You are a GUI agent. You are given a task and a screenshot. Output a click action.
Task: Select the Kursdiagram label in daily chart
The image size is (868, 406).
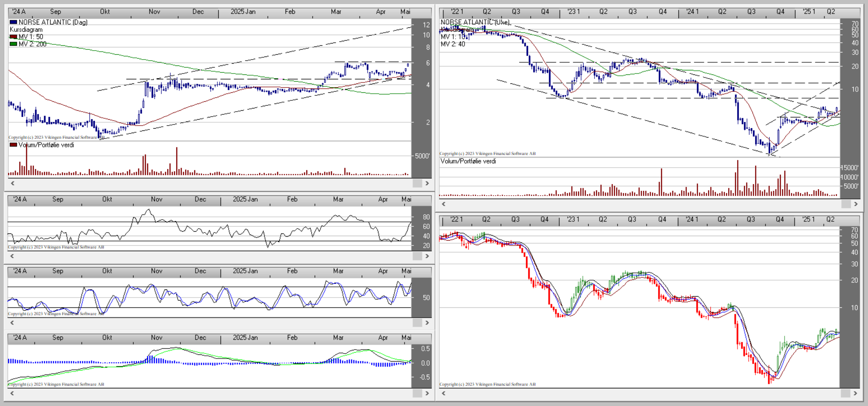(x=26, y=30)
